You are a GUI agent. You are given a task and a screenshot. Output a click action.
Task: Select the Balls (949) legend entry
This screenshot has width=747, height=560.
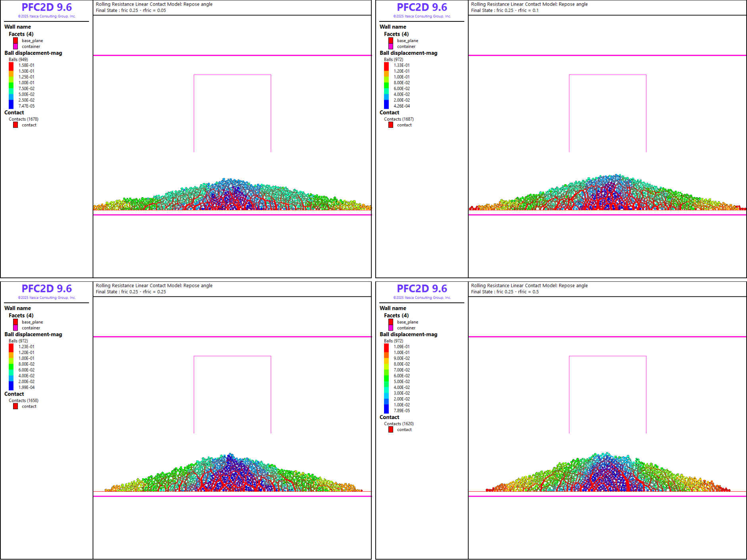tap(18, 60)
